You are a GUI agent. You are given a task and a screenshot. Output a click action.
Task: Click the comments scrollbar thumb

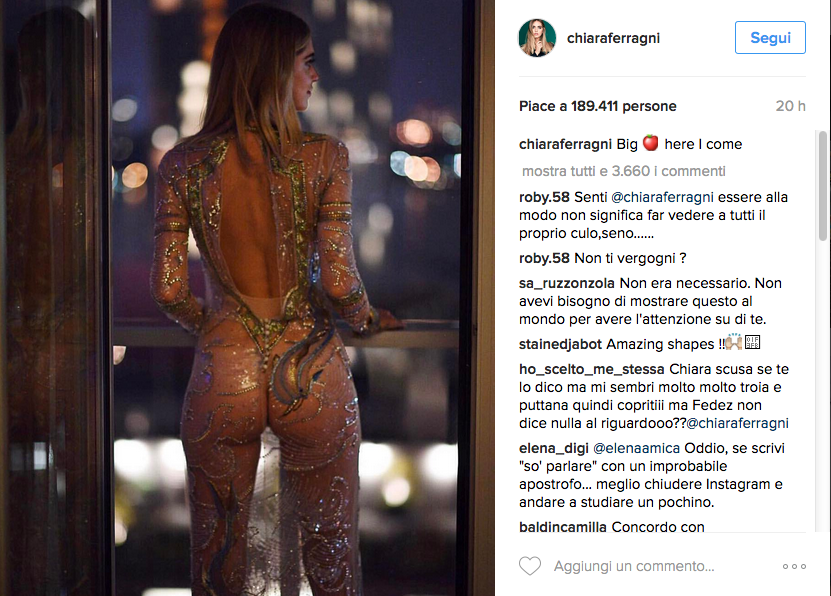coord(823,185)
